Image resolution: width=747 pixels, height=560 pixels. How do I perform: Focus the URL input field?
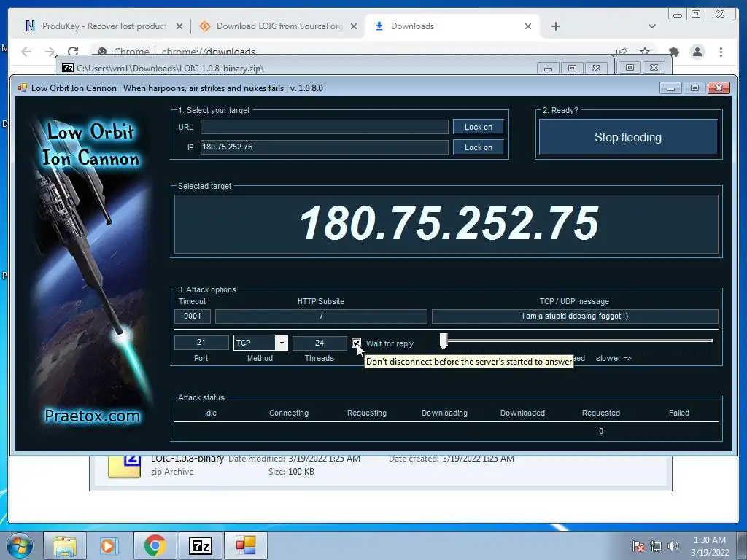pos(325,127)
